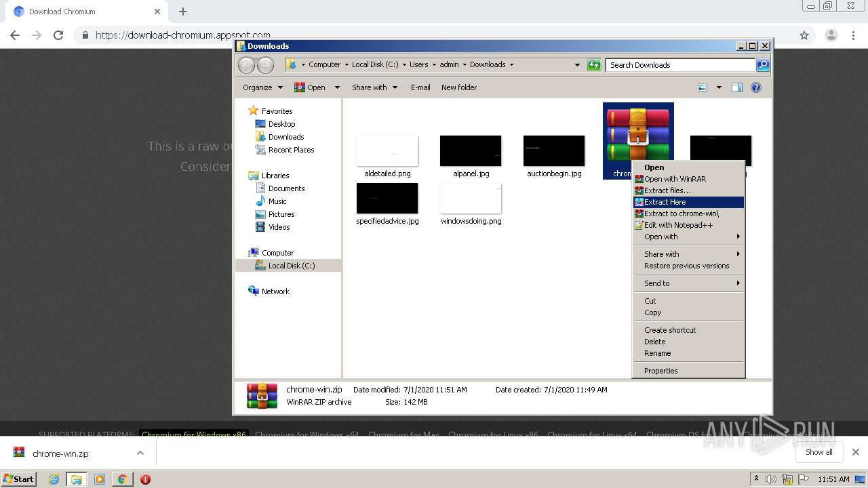Image resolution: width=868 pixels, height=488 pixels.
Task: Open the Chrome profile avatar icon
Action: (831, 35)
